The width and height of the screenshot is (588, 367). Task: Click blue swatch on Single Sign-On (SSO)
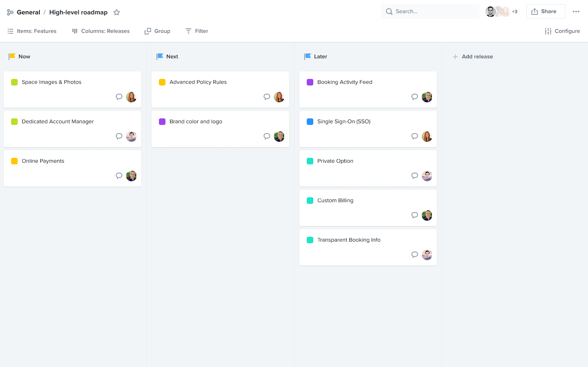click(x=310, y=122)
